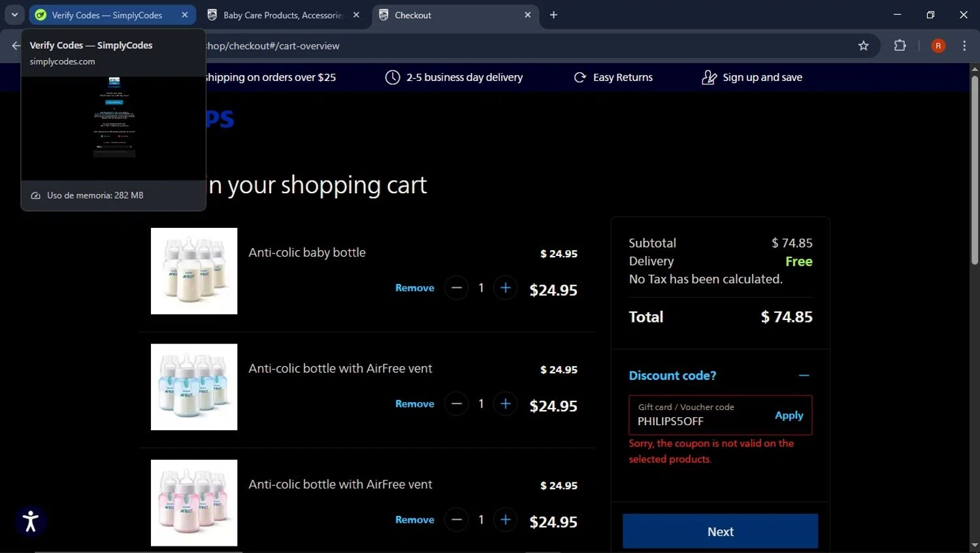Click the clock icon for delivery info
Image resolution: width=980 pixels, height=553 pixels.
pyautogui.click(x=392, y=77)
